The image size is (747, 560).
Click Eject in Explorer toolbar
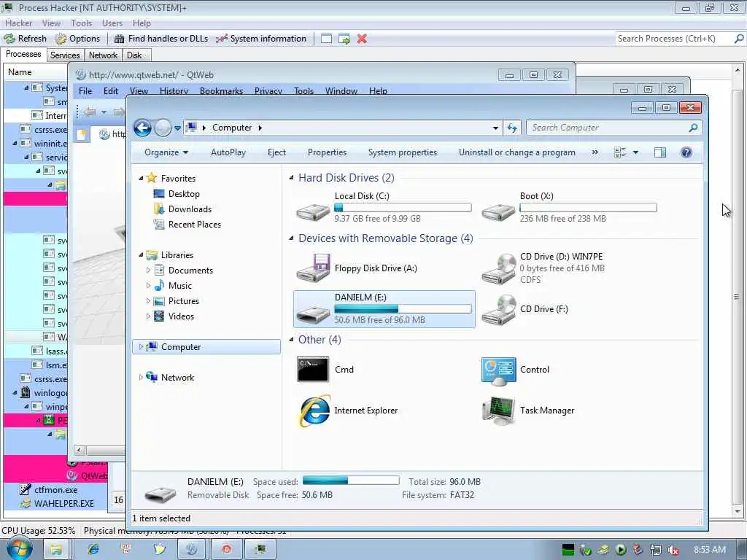[x=276, y=152]
